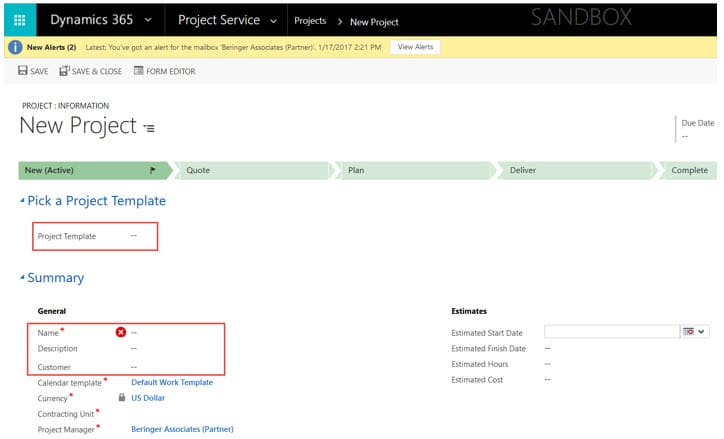724x439 pixels.
Task: Open Projects in the navigation bar
Action: (x=310, y=21)
